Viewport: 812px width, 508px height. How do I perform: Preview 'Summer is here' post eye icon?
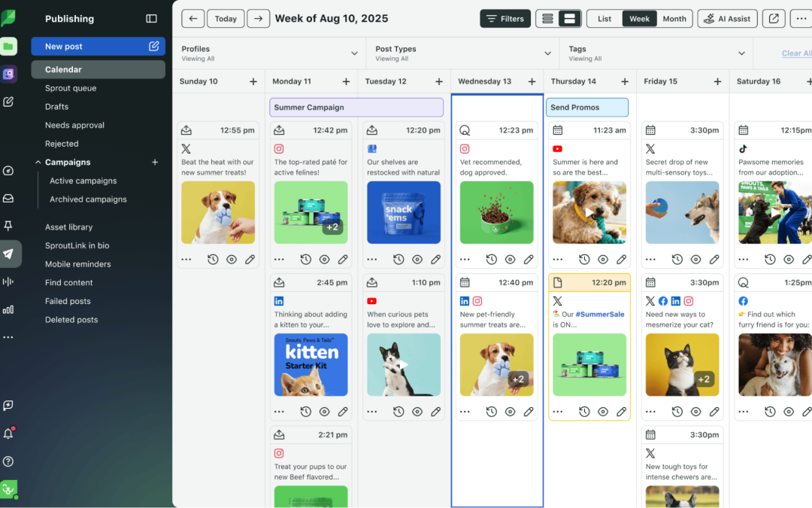(603, 259)
